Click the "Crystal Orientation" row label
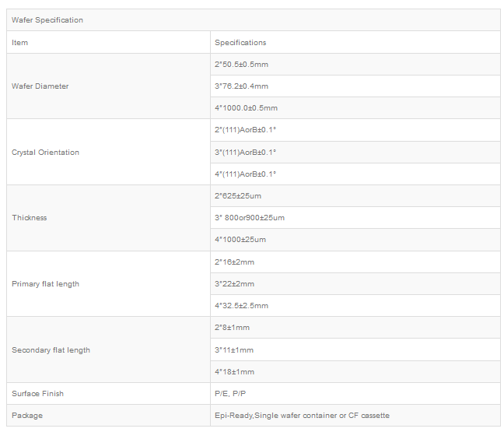The image size is (504, 432). (x=45, y=153)
